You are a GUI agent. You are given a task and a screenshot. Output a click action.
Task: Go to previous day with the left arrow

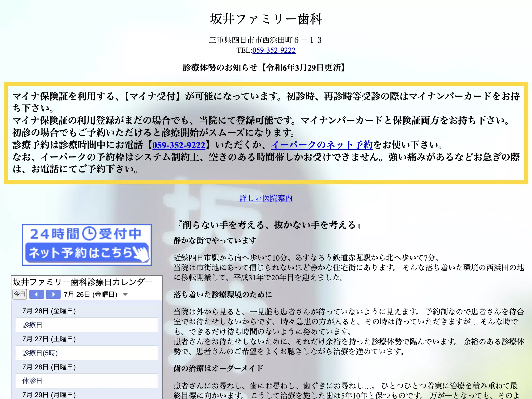click(37, 294)
